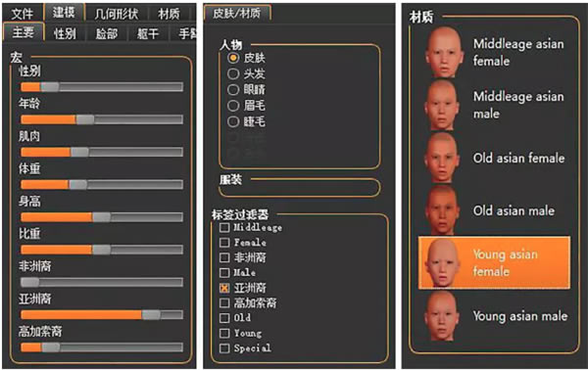
Task: Switch to the 皮肤/材质 tab
Action: pyautogui.click(x=236, y=13)
